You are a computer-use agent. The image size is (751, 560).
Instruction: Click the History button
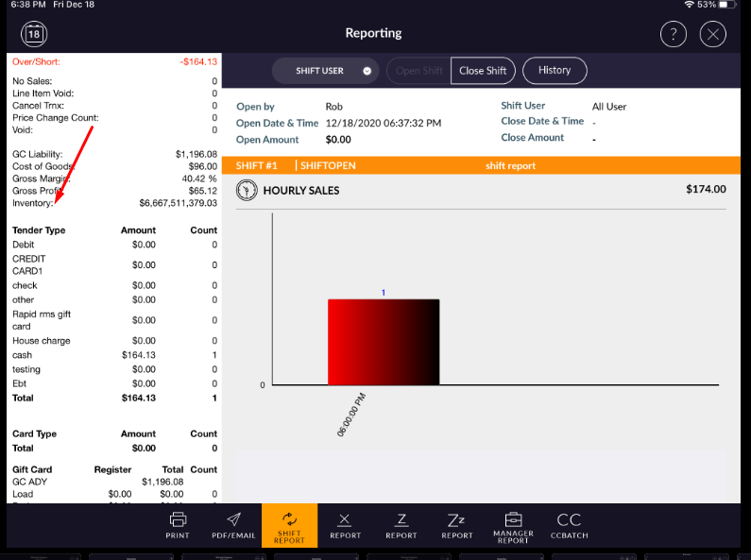[x=555, y=70]
